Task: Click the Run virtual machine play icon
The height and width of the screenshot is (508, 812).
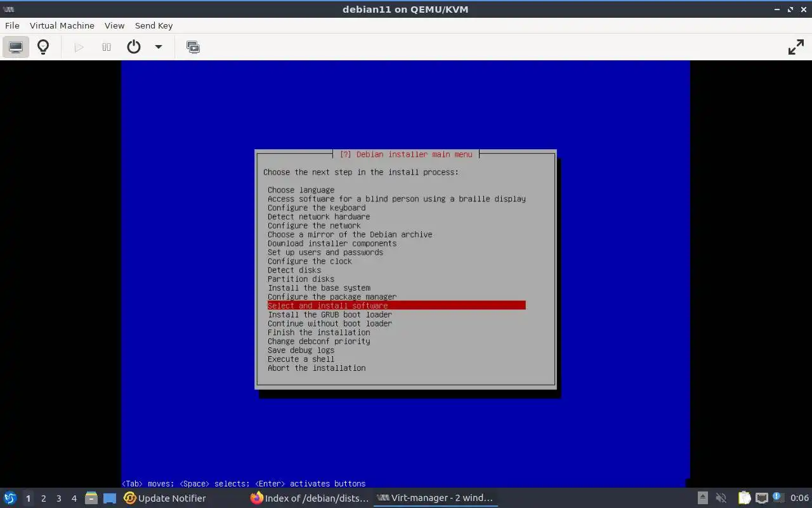Action: tap(79, 47)
